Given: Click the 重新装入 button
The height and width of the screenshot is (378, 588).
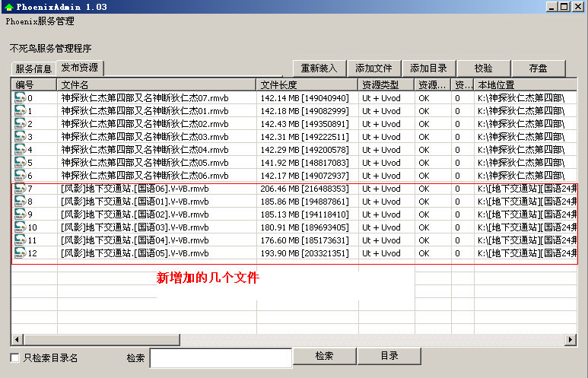Looking at the screenshot, I should point(319,68).
